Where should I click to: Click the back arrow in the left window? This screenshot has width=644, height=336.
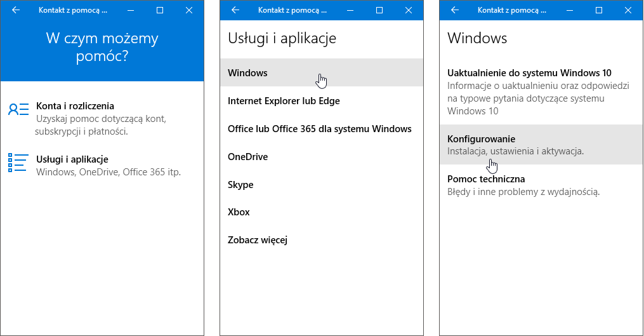coord(16,10)
